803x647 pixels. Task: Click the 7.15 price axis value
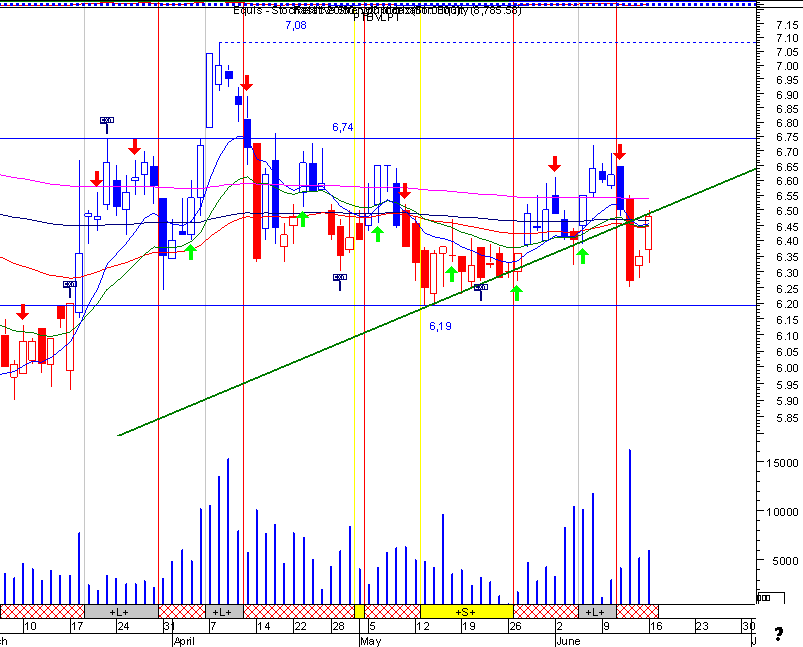point(787,25)
